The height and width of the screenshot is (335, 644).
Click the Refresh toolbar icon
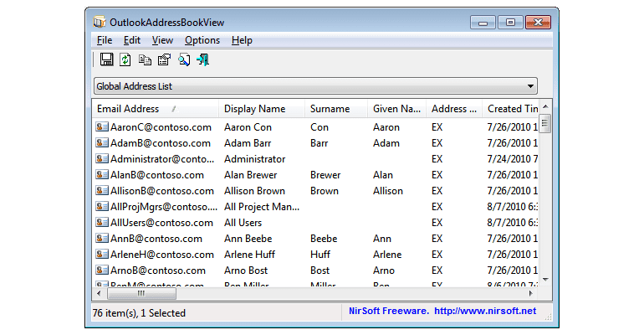pos(125,60)
